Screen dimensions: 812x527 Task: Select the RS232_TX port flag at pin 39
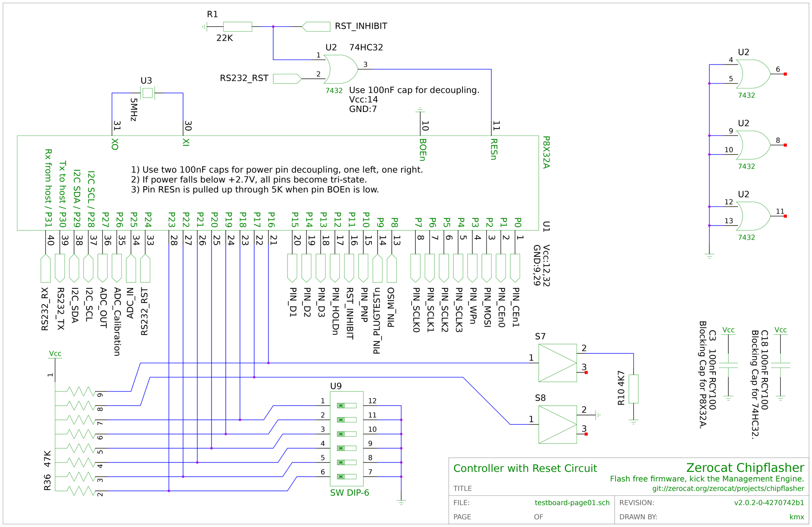[60, 268]
